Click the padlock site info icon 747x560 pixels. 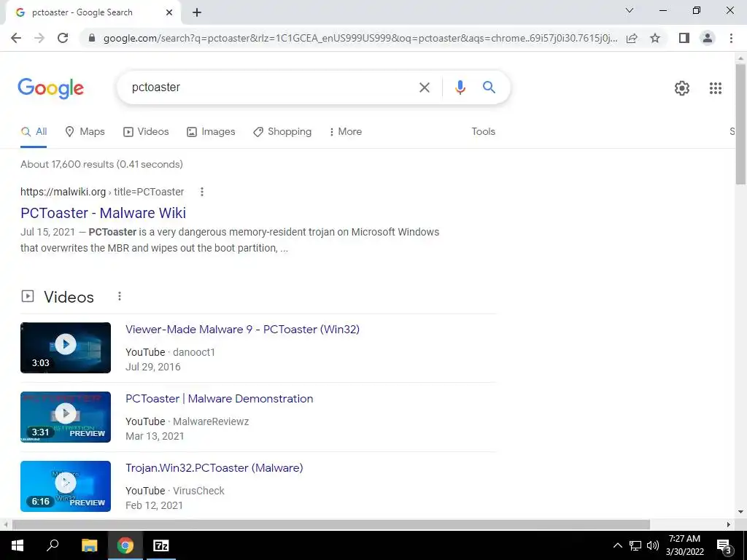(x=92, y=38)
